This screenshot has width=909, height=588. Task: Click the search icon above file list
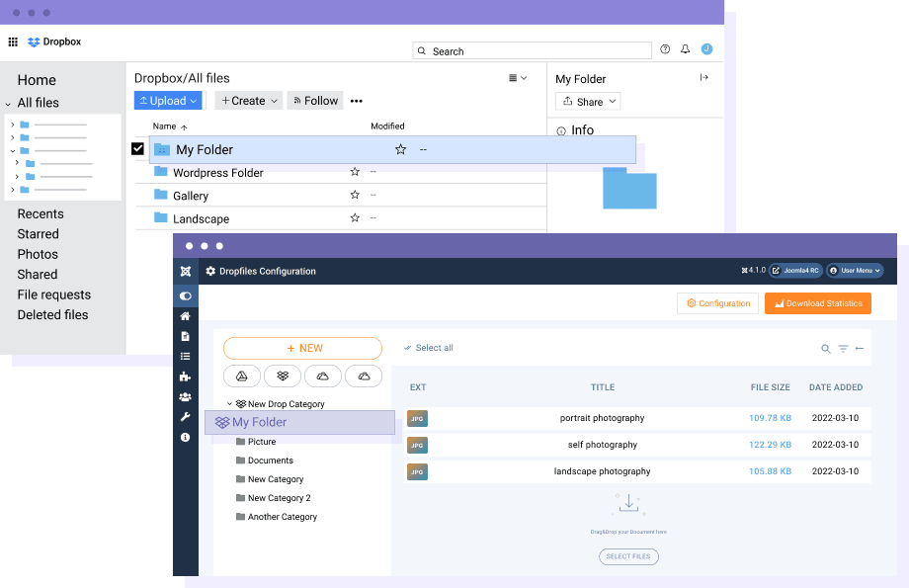tap(826, 349)
